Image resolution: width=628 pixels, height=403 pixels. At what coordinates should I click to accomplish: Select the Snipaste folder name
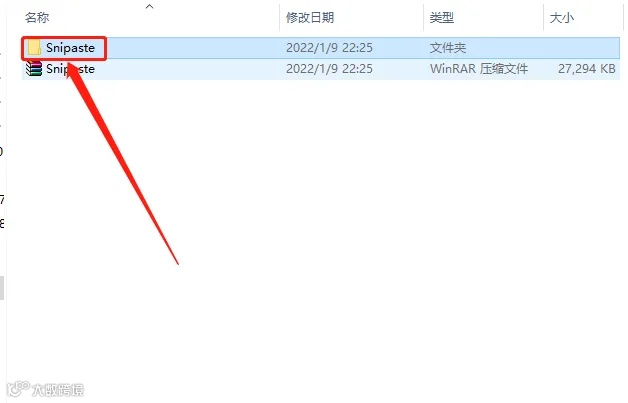70,48
